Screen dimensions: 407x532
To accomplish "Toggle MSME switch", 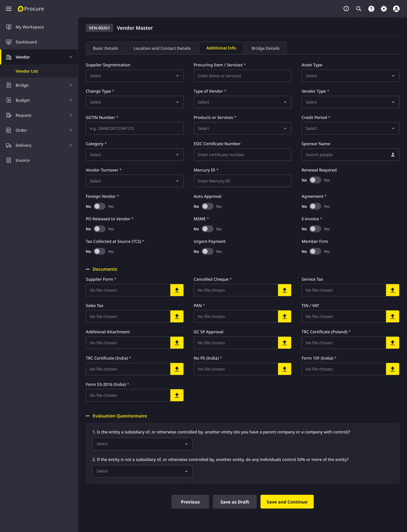I will tap(207, 229).
